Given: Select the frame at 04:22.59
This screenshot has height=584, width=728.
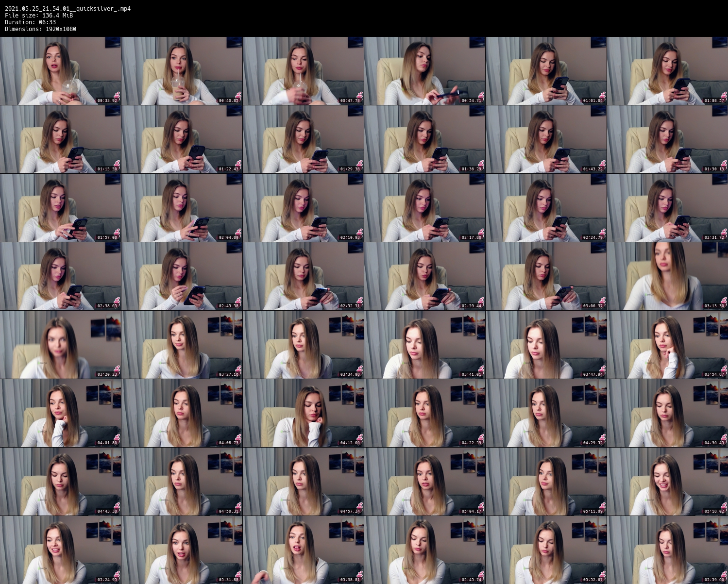Looking at the screenshot, I should (x=424, y=413).
